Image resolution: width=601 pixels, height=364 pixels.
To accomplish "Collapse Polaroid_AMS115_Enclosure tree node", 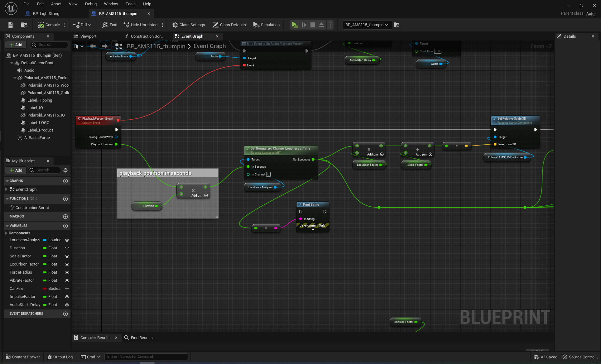I will click(x=15, y=78).
